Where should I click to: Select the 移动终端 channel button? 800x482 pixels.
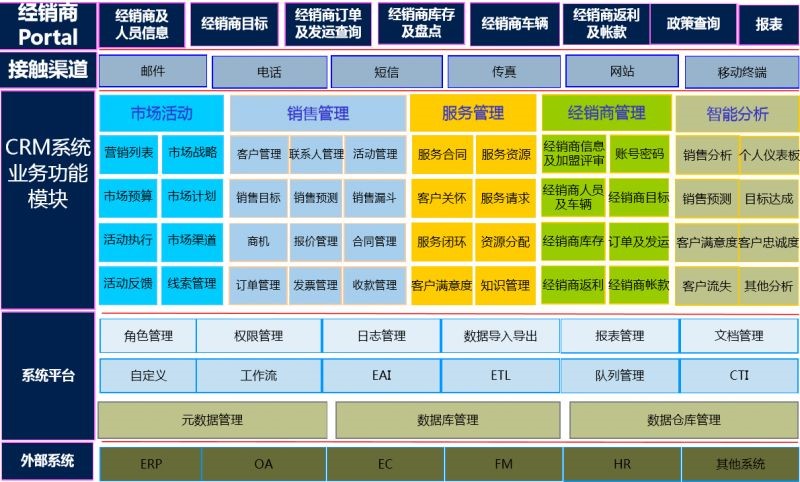(x=741, y=73)
